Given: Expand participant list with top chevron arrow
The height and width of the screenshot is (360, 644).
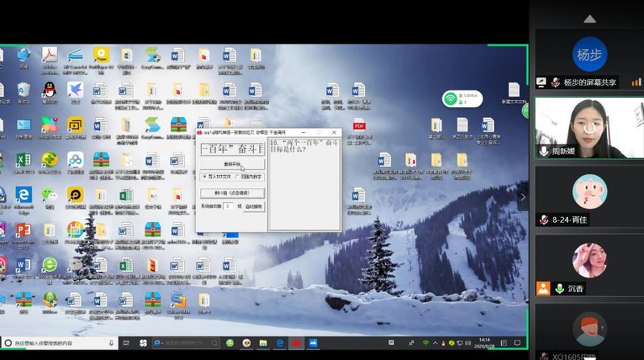Looking at the screenshot, I should click(589, 19).
